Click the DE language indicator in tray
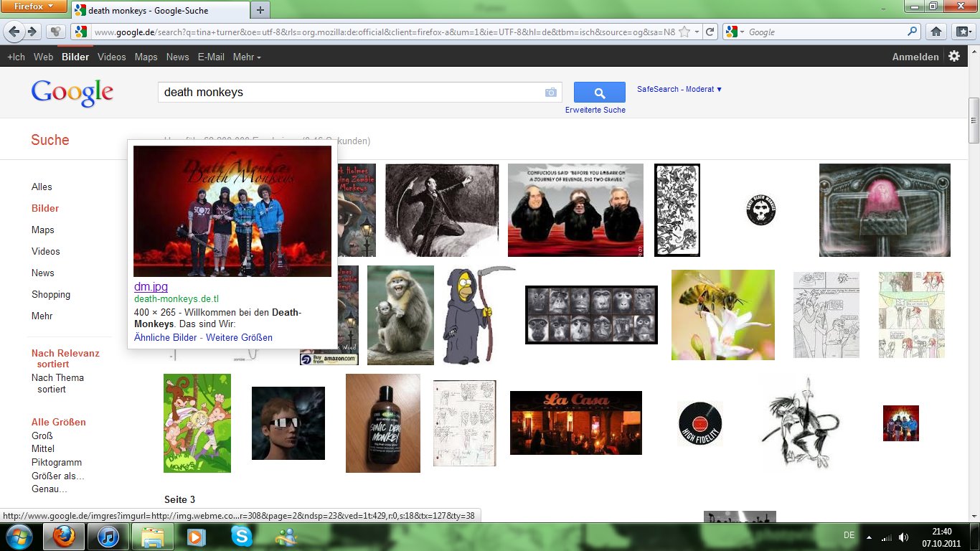The image size is (980, 551). [x=849, y=535]
